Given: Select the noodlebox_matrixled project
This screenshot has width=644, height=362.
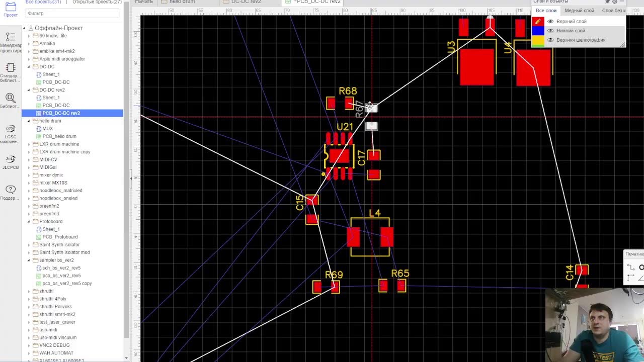Looking at the screenshot, I should [x=61, y=191].
